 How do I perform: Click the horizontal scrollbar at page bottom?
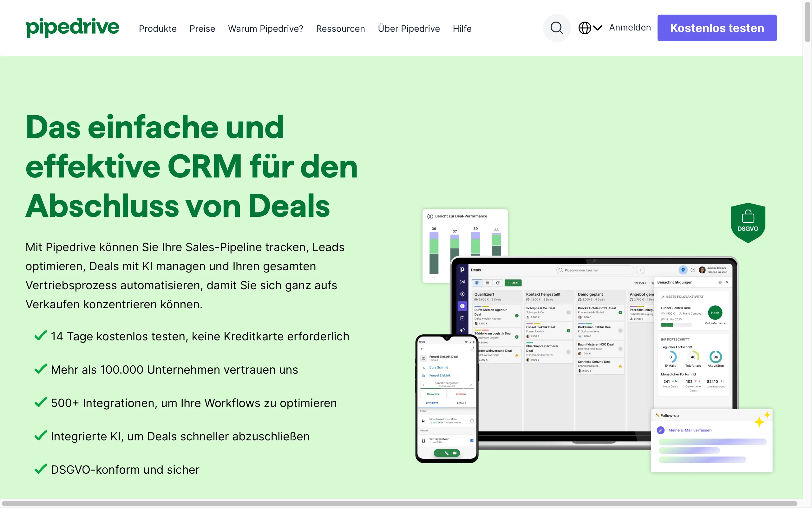399,503
